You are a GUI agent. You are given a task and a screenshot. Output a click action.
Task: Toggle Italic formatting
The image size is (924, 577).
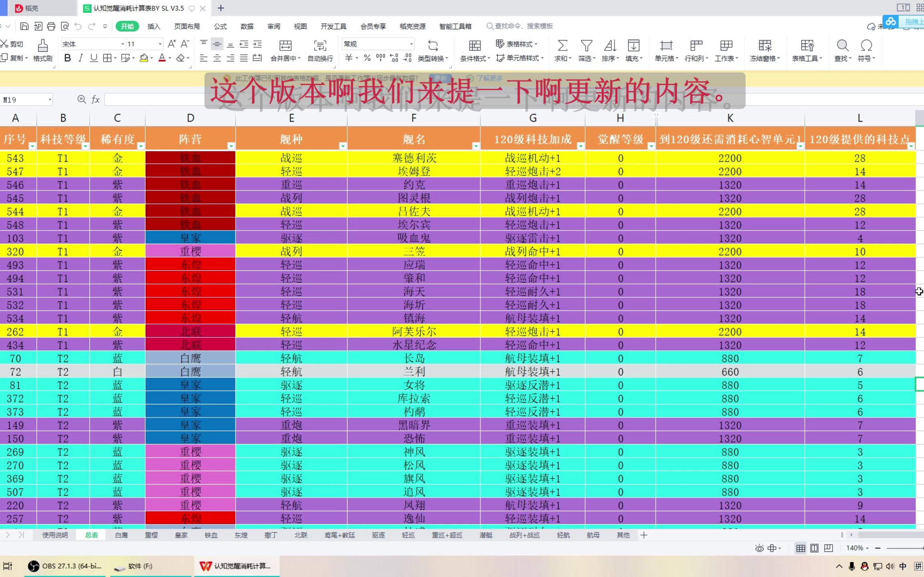(x=81, y=58)
